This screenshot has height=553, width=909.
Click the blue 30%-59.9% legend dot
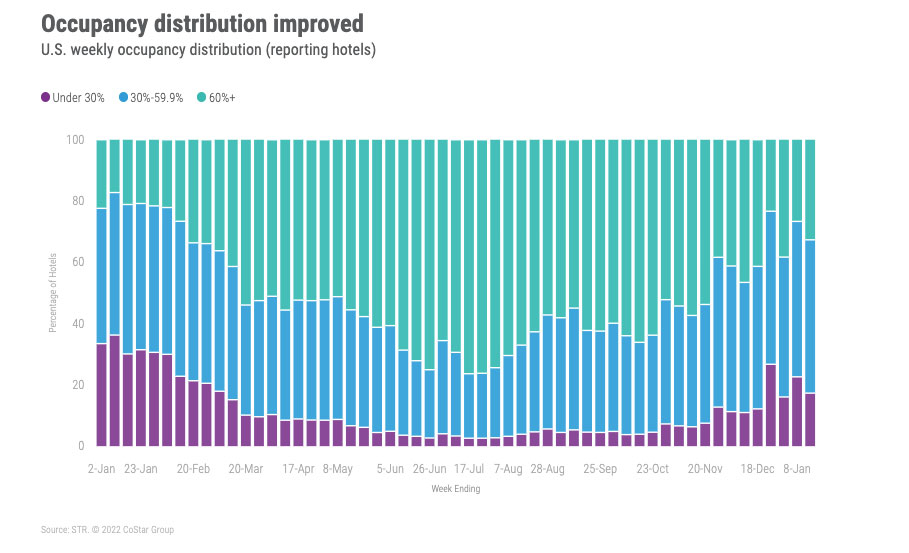(x=124, y=97)
